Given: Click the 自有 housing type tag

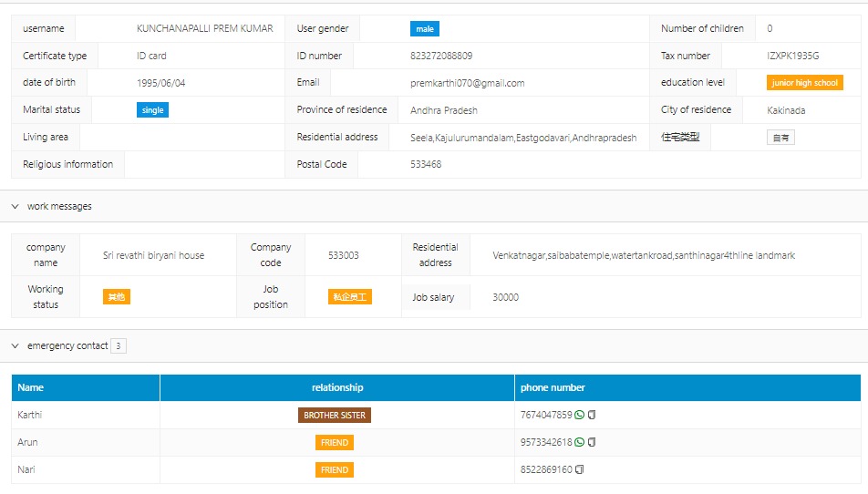Looking at the screenshot, I should point(780,138).
